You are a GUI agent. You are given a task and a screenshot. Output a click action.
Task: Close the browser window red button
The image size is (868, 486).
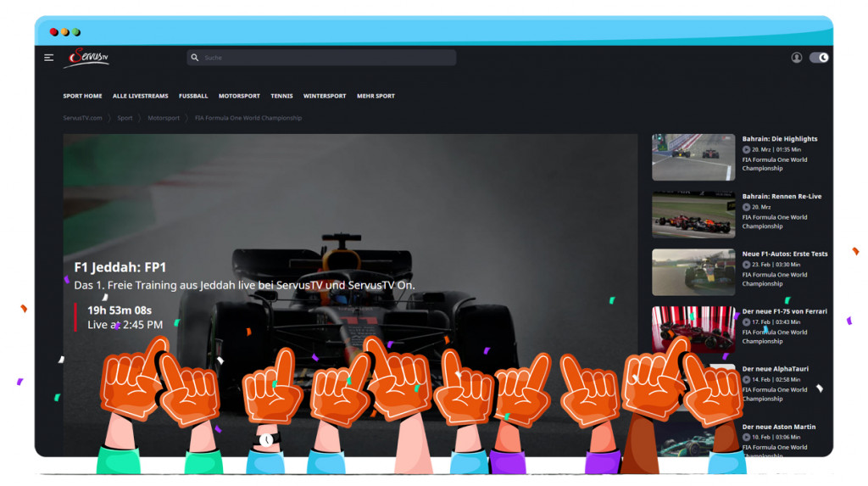pos(53,32)
